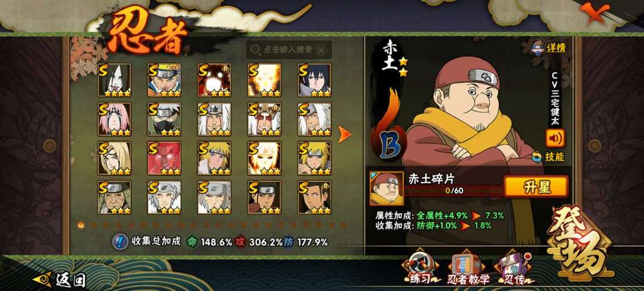The image size is (644, 291).
Task: Click the 赤土碎片 fragment icon
Action: coord(386,188)
